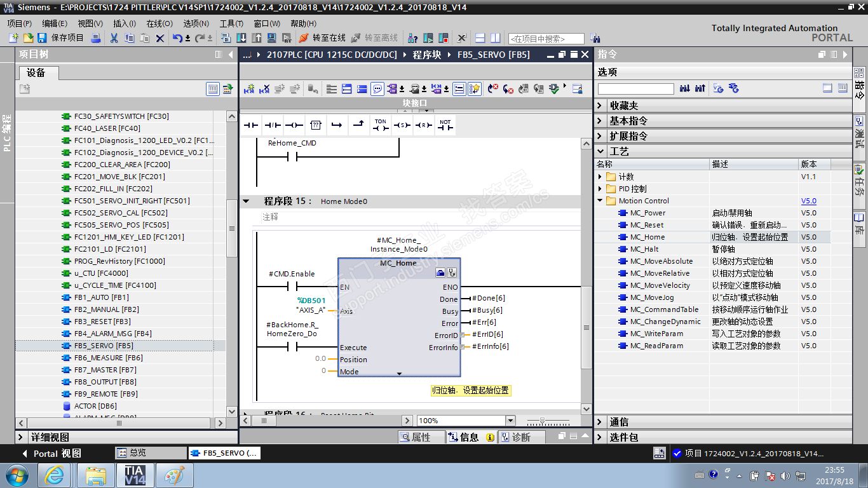Click the cut scissors icon
This screenshot has height=488, width=868.
[x=114, y=38]
